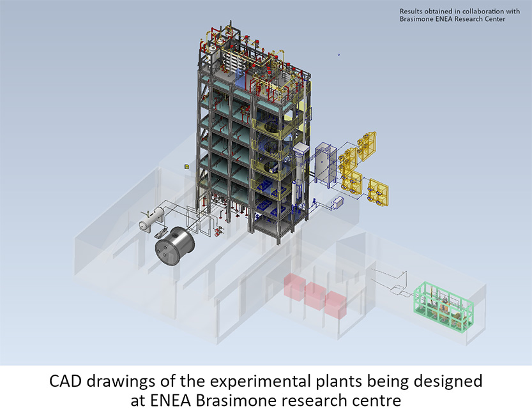Screen dimensions: 532x418
Task: Select the multi-storey steel tower structure
Action: pos(254,132)
